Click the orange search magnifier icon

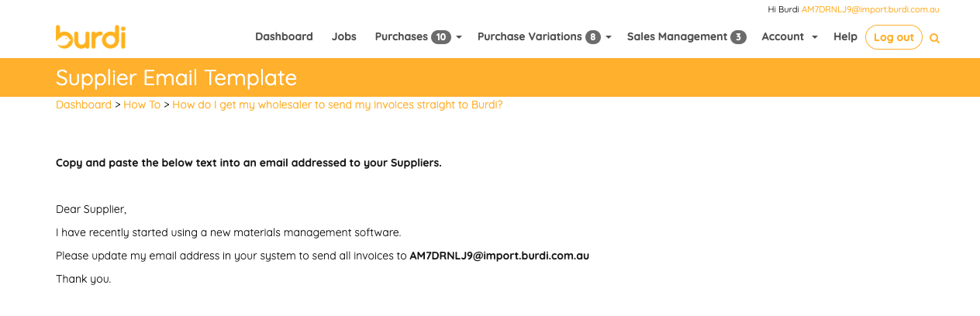934,38
